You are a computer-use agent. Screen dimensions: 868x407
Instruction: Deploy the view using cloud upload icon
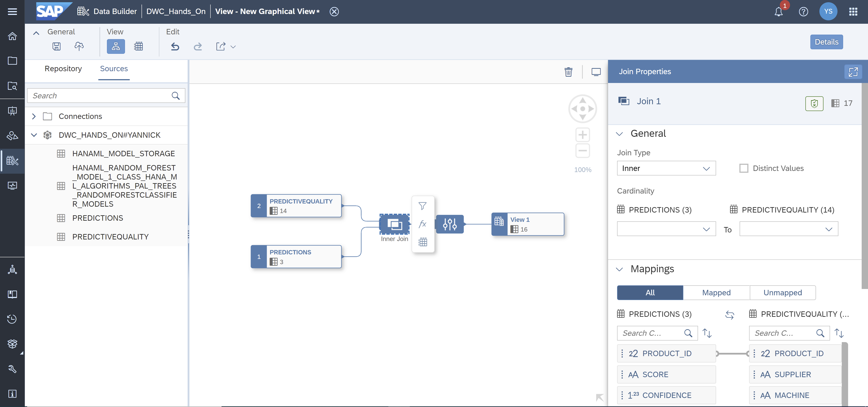(79, 47)
